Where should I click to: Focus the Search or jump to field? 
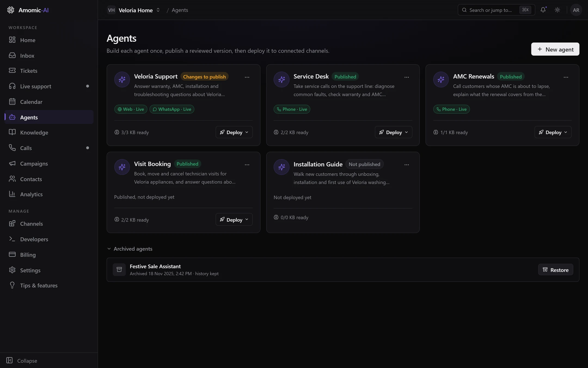click(x=496, y=10)
